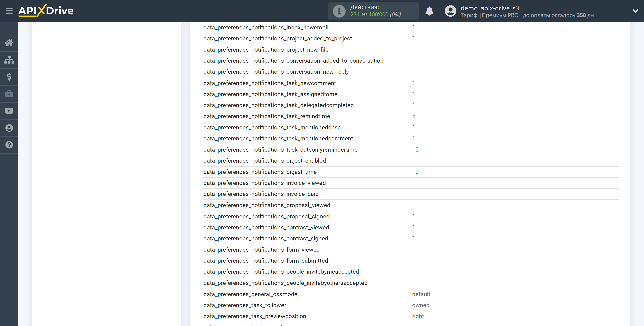Viewport: 644px width, 326px height.
Task: Select the form_submitted field name
Action: 265,261
